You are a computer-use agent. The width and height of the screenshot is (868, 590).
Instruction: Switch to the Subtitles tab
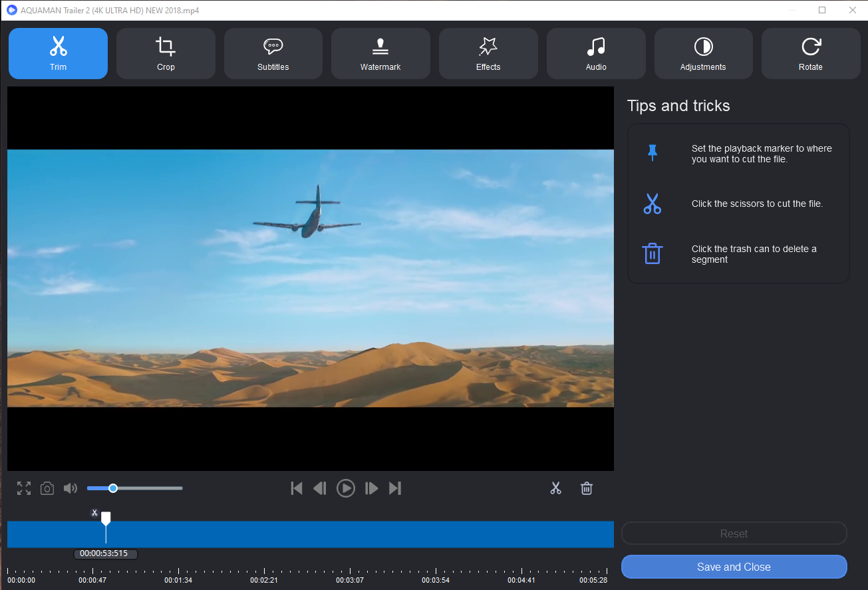point(273,54)
